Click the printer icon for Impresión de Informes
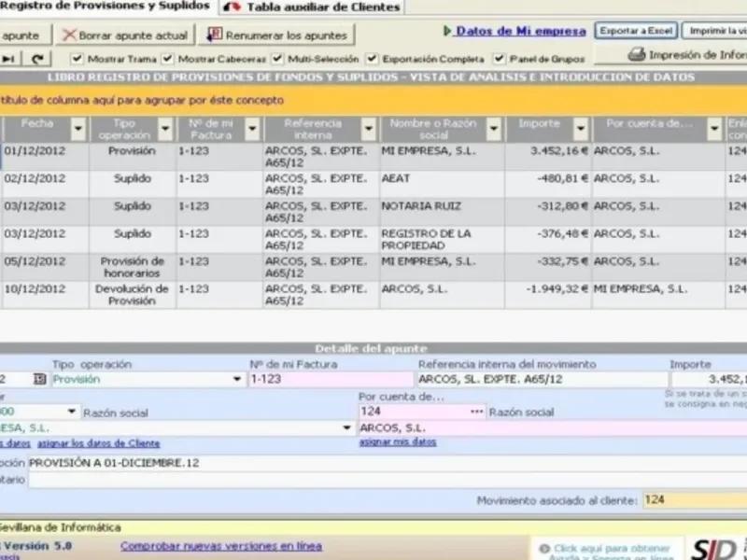Viewport: 747px width, 560px height. pyautogui.click(x=637, y=55)
